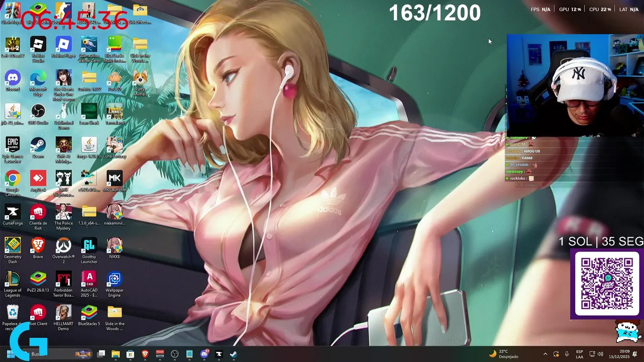Open the Party Animals shortcut
644x362 pixels.
coord(140,83)
